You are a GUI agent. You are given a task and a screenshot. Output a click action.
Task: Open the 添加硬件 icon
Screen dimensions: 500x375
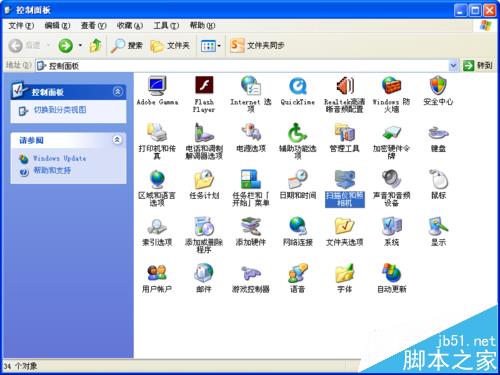(x=251, y=226)
